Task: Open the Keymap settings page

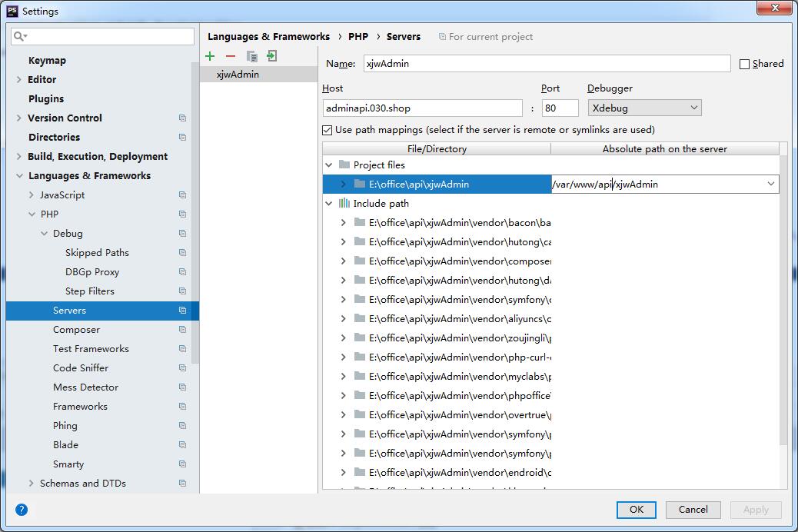Action: [48, 61]
